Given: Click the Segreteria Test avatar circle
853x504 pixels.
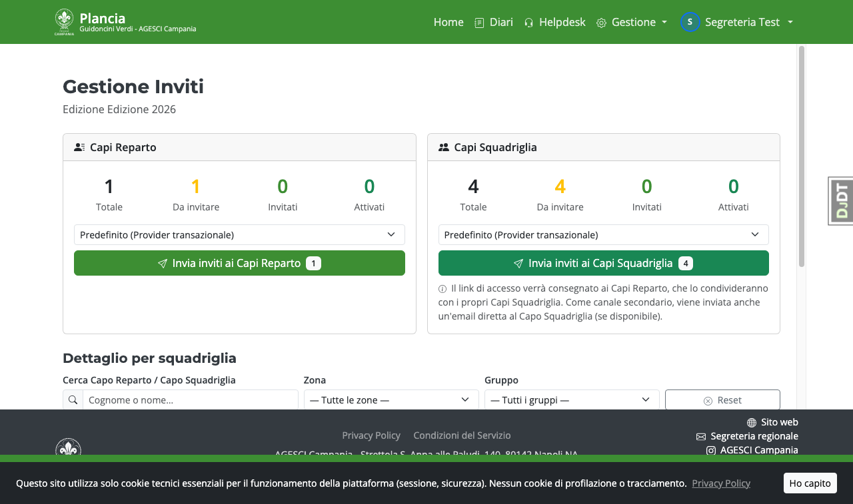Looking at the screenshot, I should 690,22.
